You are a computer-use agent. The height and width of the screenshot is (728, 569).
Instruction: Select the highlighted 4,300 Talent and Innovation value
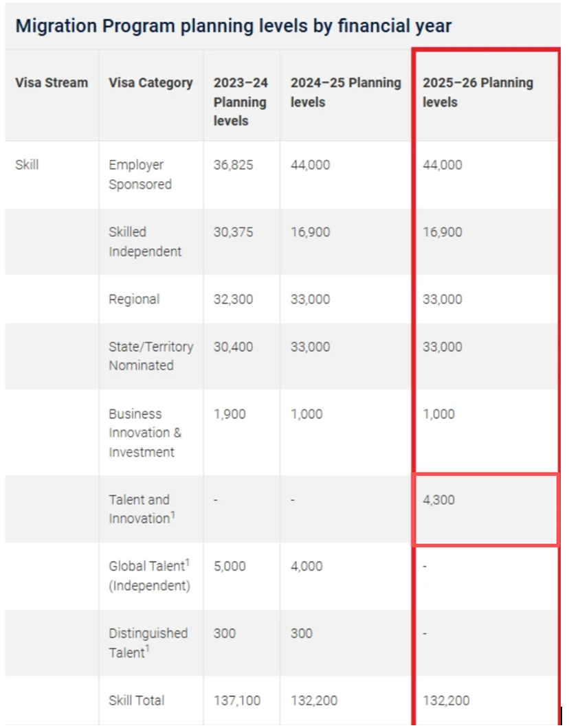439,500
